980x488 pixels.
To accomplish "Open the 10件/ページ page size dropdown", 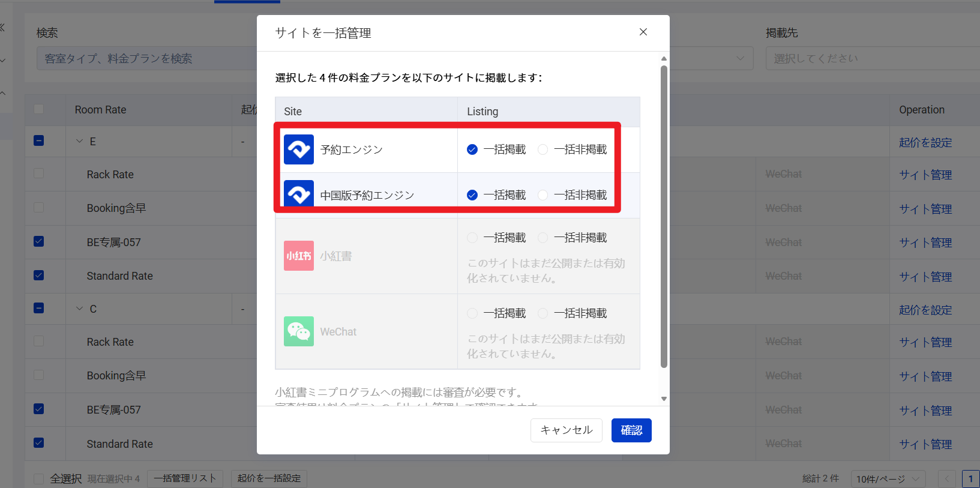I will [888, 479].
